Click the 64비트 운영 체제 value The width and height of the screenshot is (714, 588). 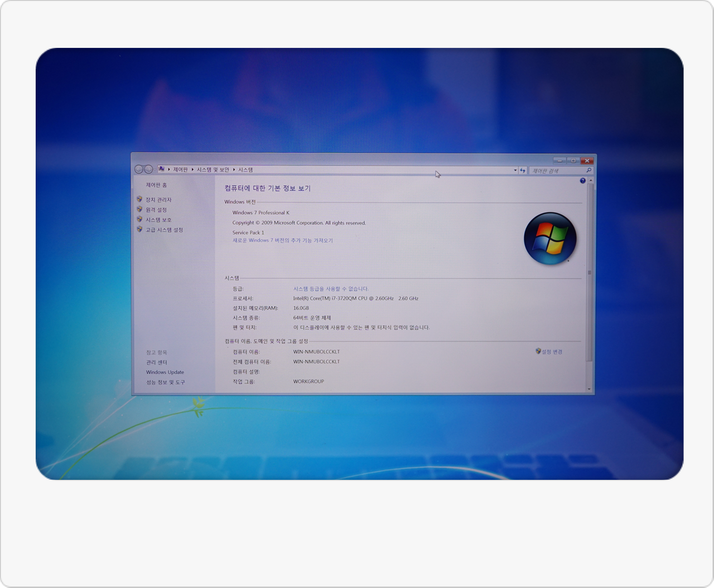pyautogui.click(x=312, y=318)
